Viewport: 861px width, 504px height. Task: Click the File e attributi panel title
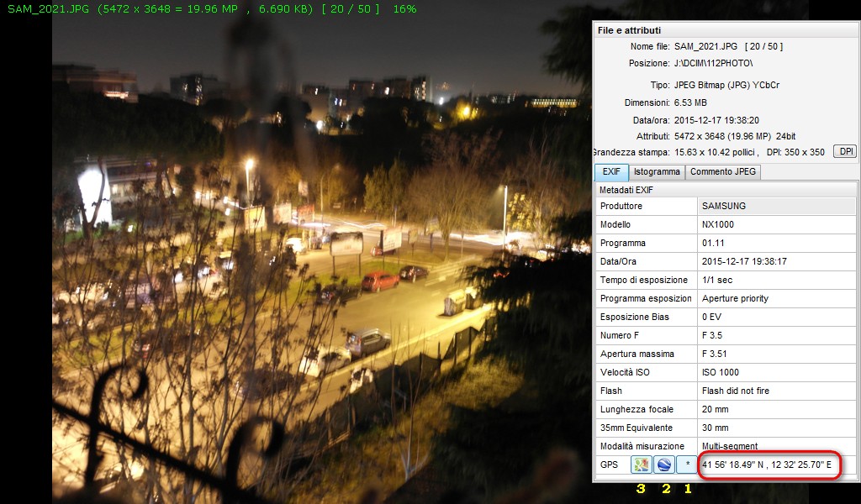coord(629,30)
